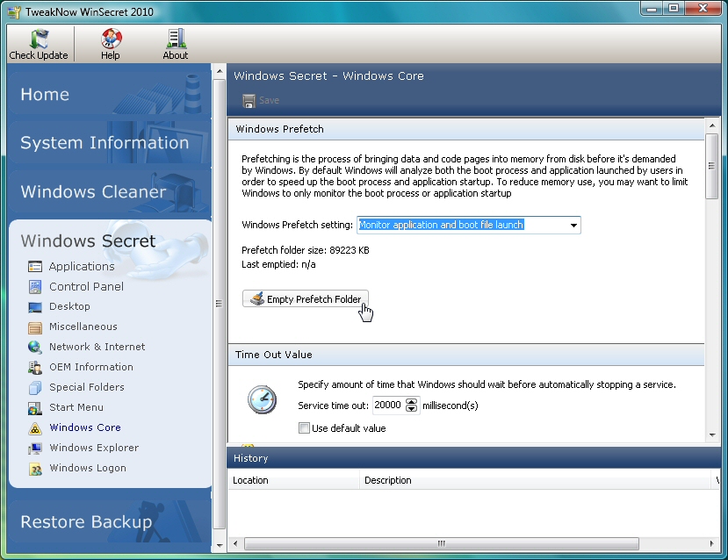Click the Miscellaneous sidebar icon
728x560 pixels.
click(35, 327)
